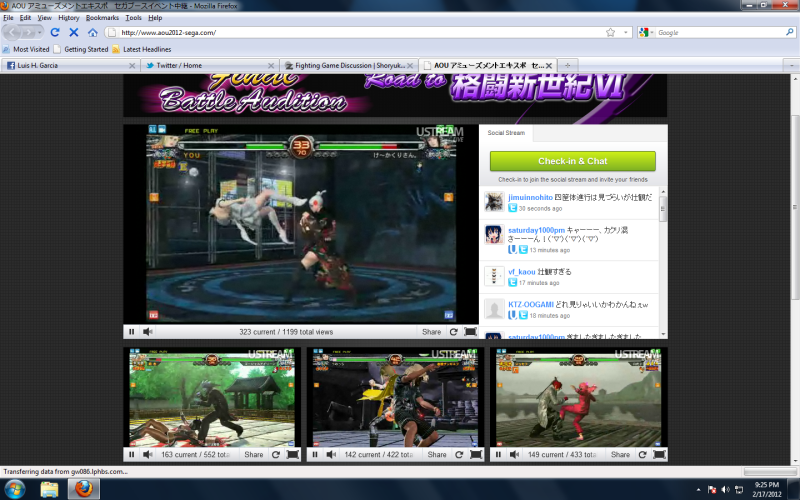Open saturday1000pm's profile from 13 minutes ago
This screenshot has height=500, width=800.
tap(536, 230)
